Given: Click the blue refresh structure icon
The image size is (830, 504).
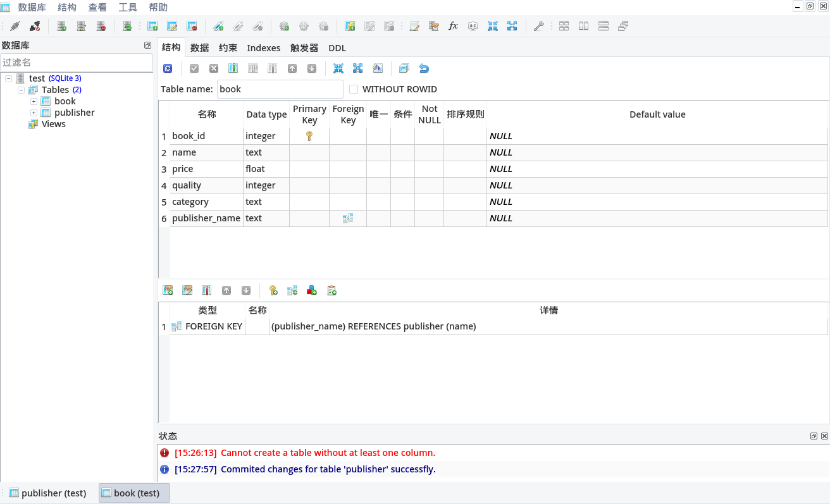Looking at the screenshot, I should click(168, 68).
